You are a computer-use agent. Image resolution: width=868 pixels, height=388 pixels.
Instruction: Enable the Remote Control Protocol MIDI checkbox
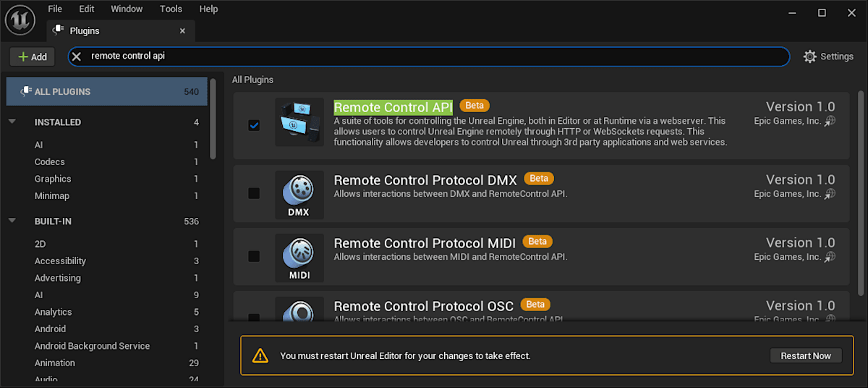coord(254,256)
